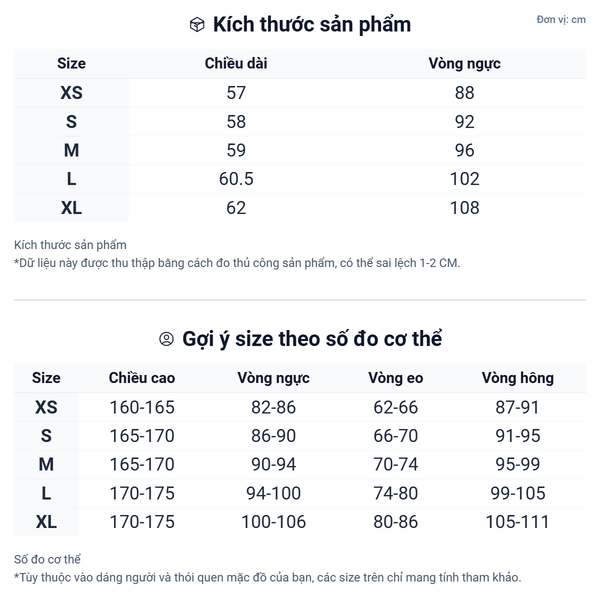Click the "Kích thước sản phẩm" heading text
This screenshot has height=600, width=600.
pyautogui.click(x=312, y=25)
